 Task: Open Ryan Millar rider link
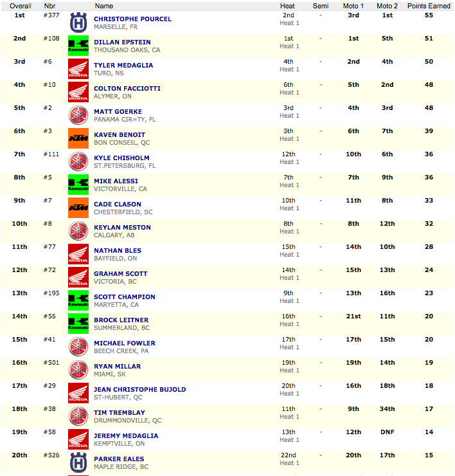coord(118,367)
